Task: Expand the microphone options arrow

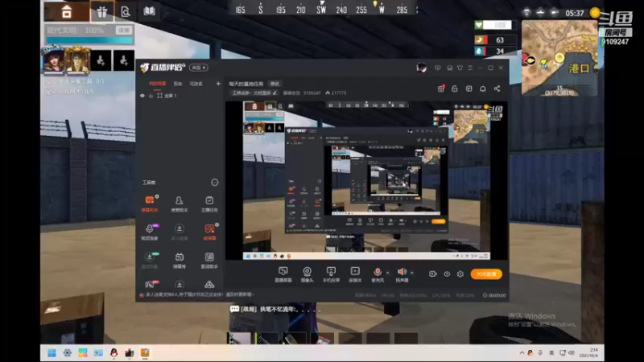Action: click(x=387, y=273)
